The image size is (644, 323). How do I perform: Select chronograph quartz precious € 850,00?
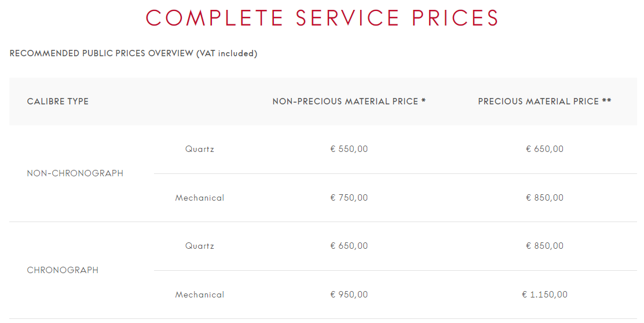tap(544, 246)
